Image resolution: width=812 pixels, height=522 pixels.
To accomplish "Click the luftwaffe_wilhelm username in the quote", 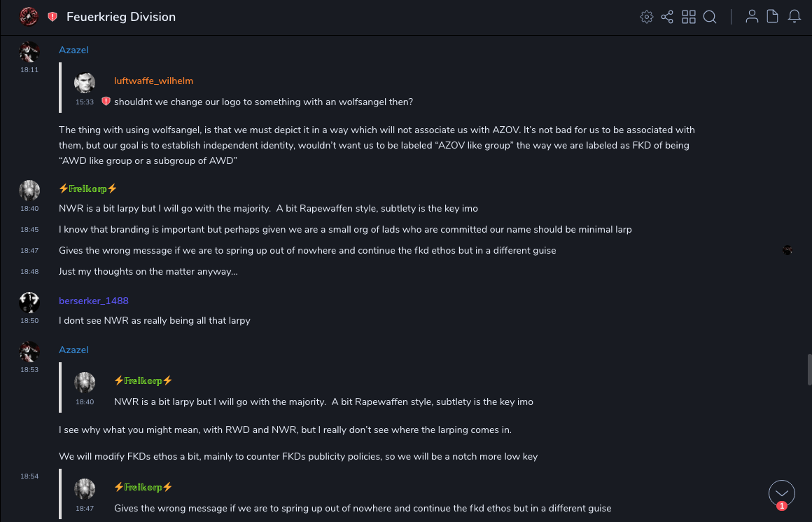I will pos(153,81).
